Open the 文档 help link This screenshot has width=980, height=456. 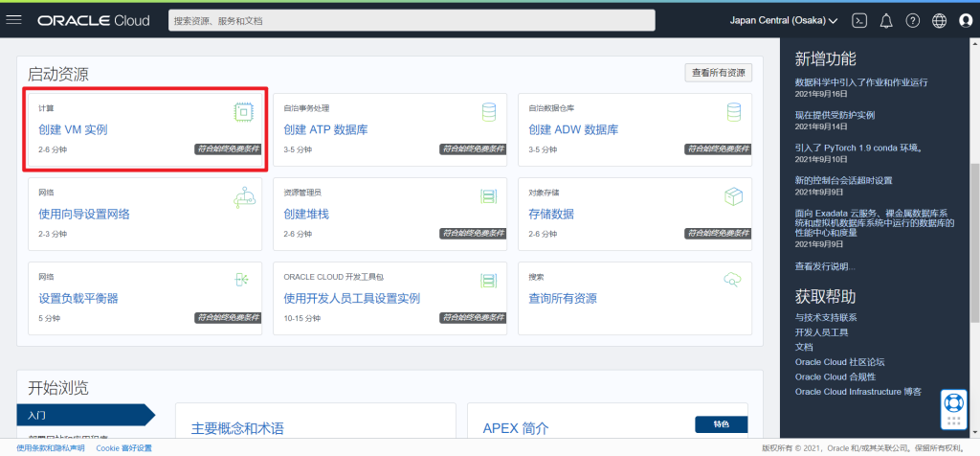tap(804, 347)
